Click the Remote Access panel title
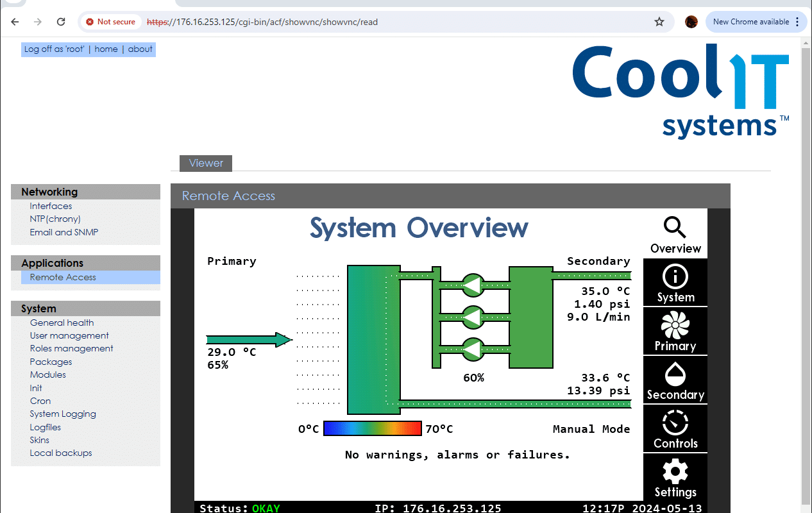812x513 pixels. pyautogui.click(x=228, y=196)
